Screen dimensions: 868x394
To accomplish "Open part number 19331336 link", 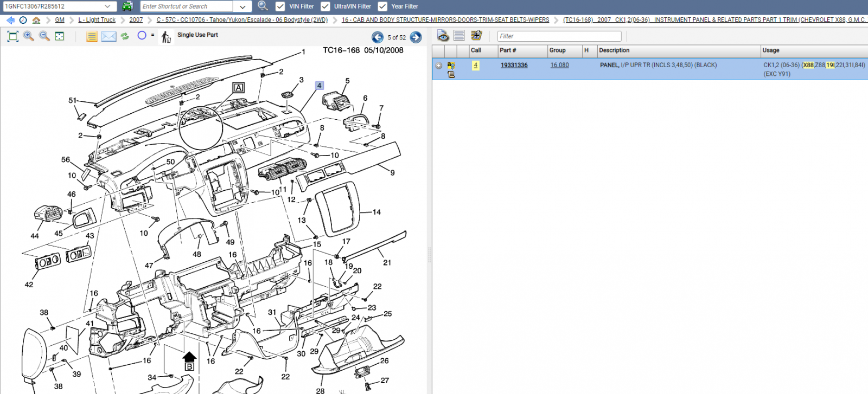I will pos(514,65).
